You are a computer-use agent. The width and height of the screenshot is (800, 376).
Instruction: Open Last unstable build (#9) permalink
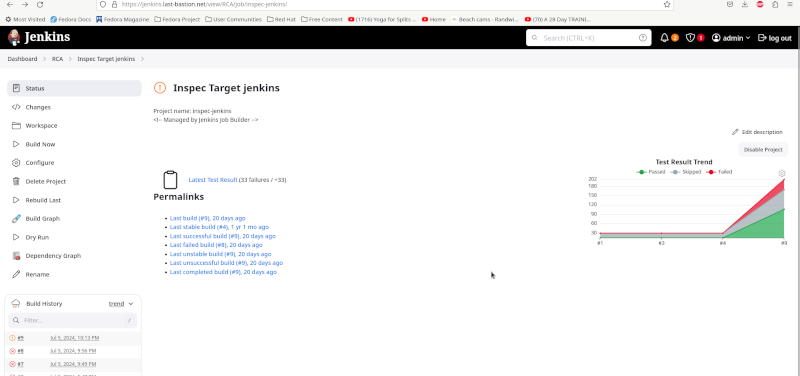tap(220, 254)
